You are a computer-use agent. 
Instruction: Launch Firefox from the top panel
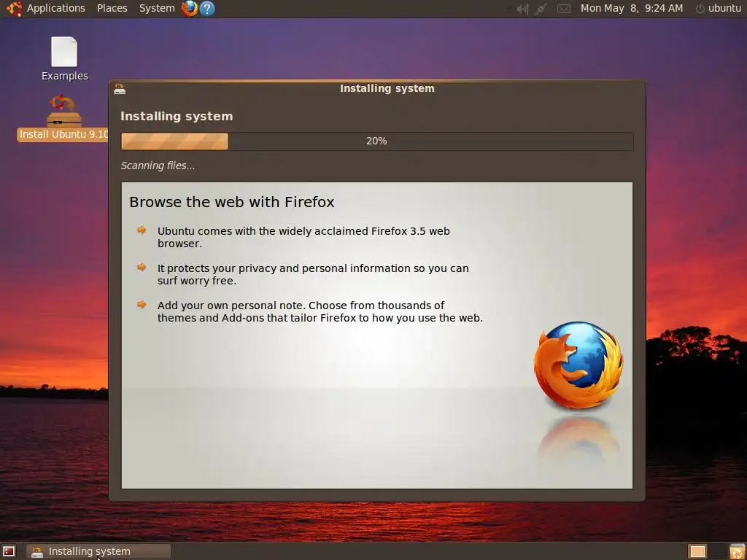190,8
